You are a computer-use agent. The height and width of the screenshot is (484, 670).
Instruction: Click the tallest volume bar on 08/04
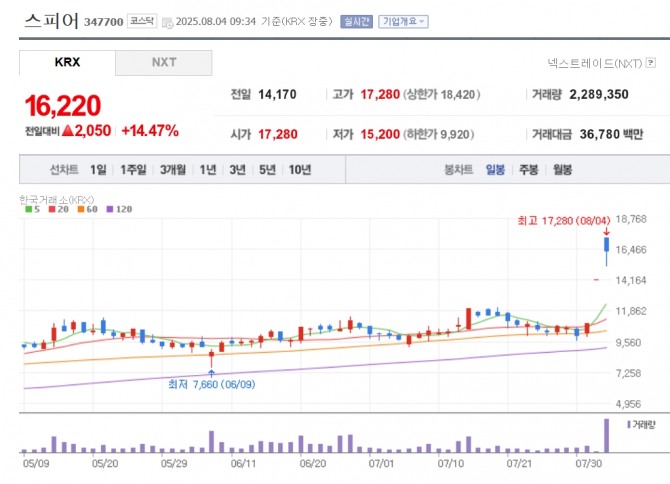(x=606, y=435)
